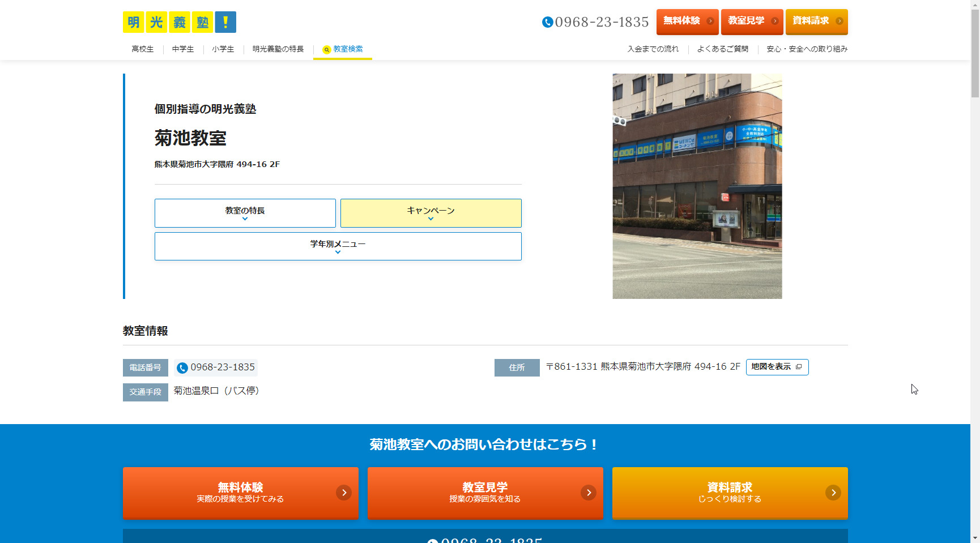
Task: Click the header phone number 0968-23-1835
Action: (x=602, y=22)
